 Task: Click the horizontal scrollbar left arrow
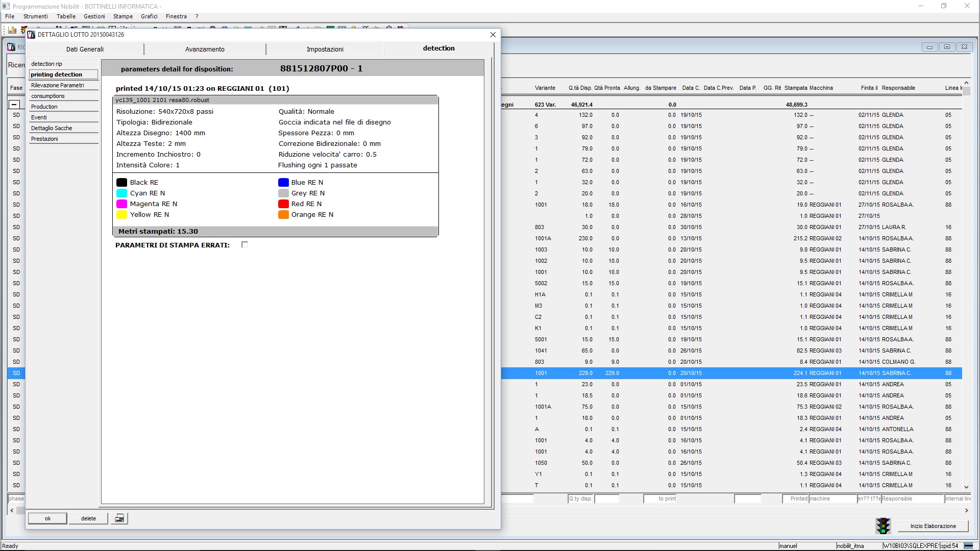12,510
